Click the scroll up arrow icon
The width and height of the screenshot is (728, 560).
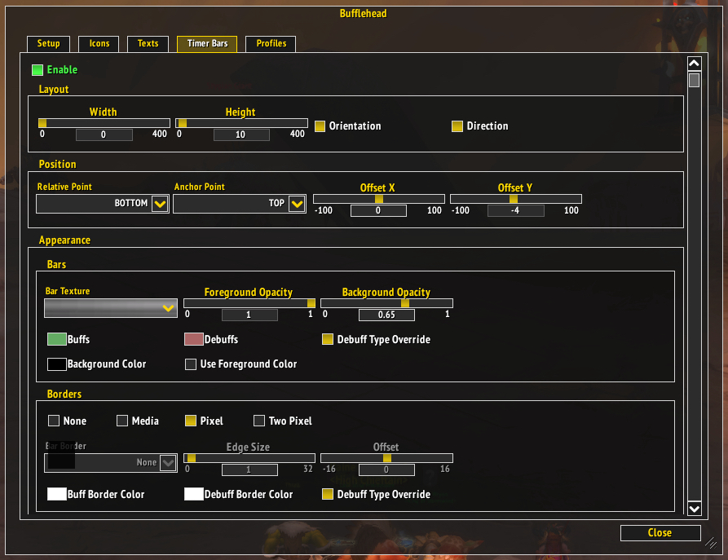point(694,64)
